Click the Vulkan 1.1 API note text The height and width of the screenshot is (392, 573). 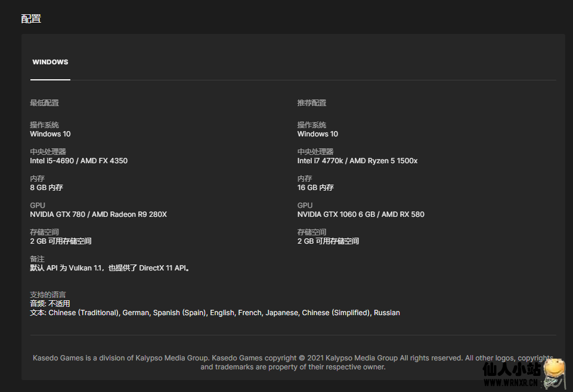tap(110, 268)
